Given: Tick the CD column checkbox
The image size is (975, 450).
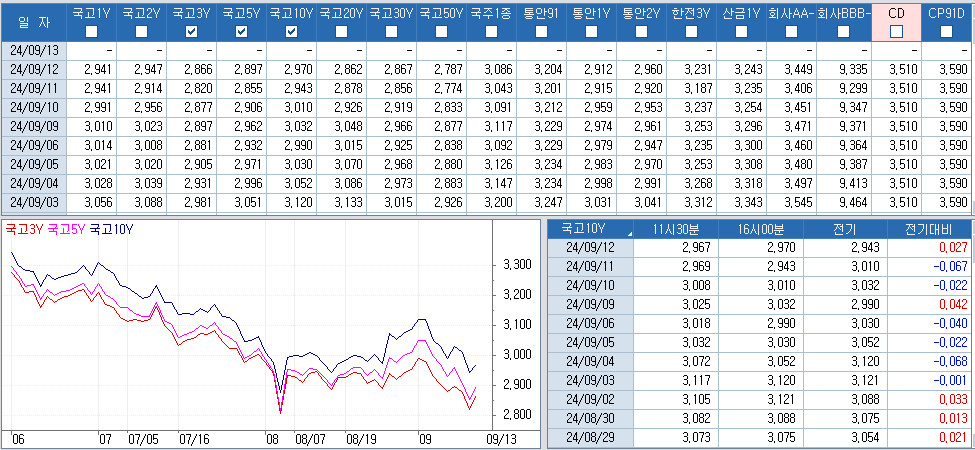Looking at the screenshot, I should [896, 32].
